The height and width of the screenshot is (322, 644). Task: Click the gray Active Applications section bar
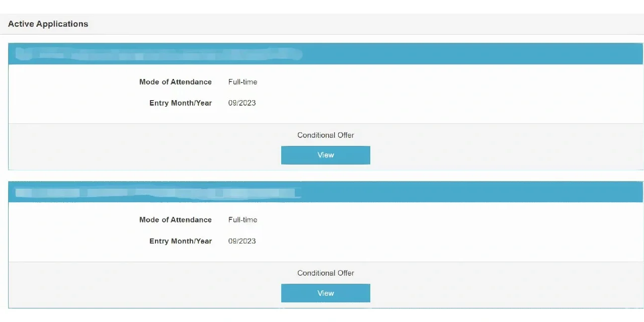352,24
